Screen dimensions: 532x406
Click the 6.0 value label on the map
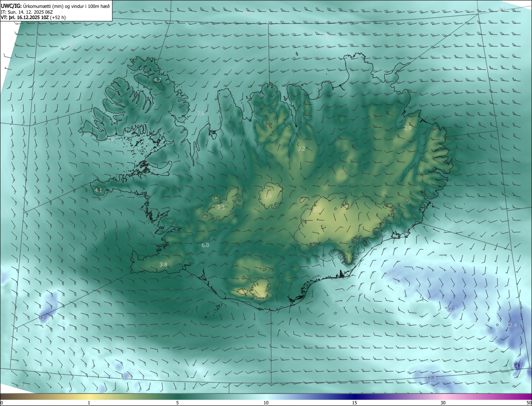205,245
